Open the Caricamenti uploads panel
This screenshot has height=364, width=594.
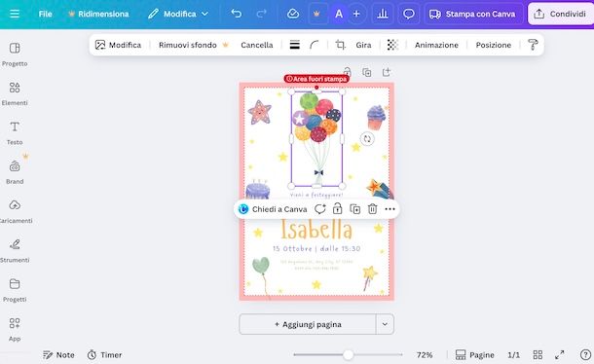click(15, 212)
